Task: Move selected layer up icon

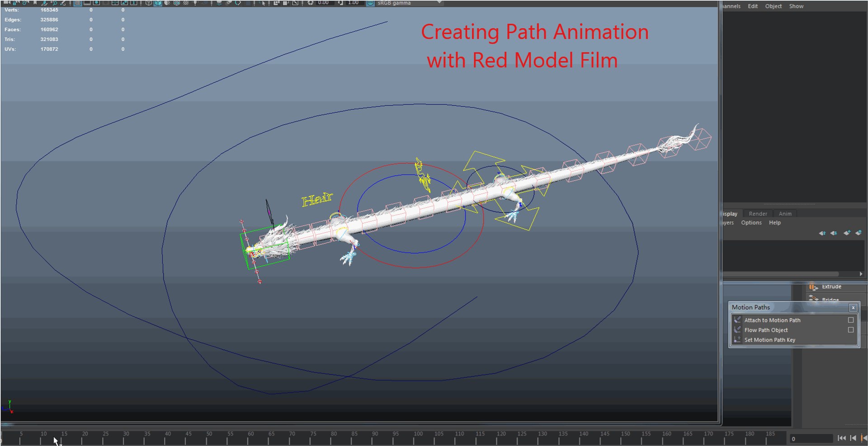Action: (822, 233)
